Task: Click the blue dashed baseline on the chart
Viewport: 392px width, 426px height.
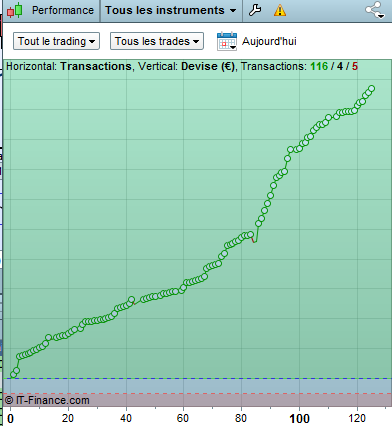Action: pyautogui.click(x=197, y=379)
